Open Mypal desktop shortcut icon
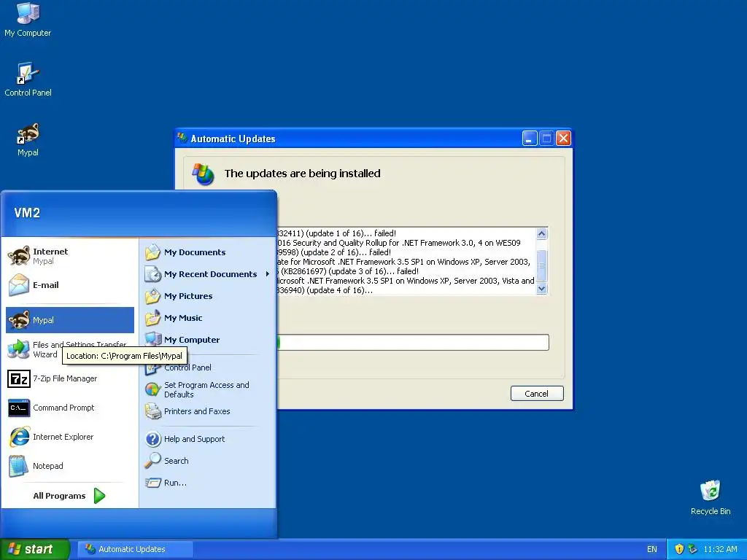This screenshot has width=747, height=560. coord(28,140)
